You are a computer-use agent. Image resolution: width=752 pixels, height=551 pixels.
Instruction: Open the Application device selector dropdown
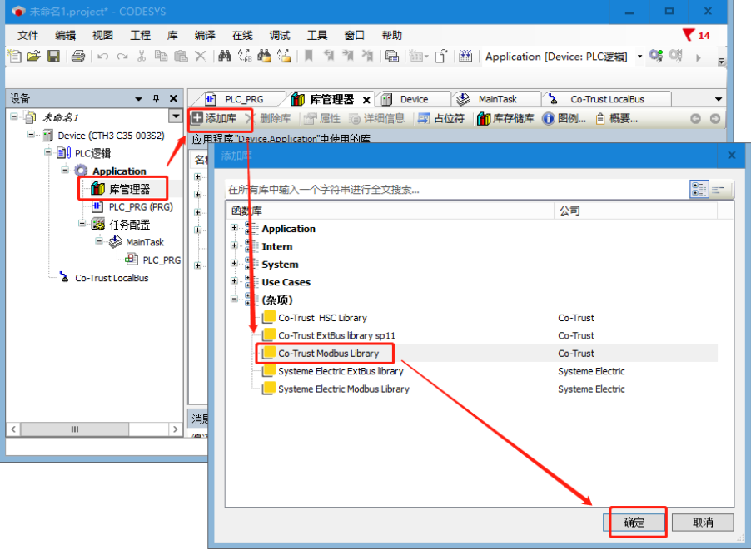tap(640, 57)
